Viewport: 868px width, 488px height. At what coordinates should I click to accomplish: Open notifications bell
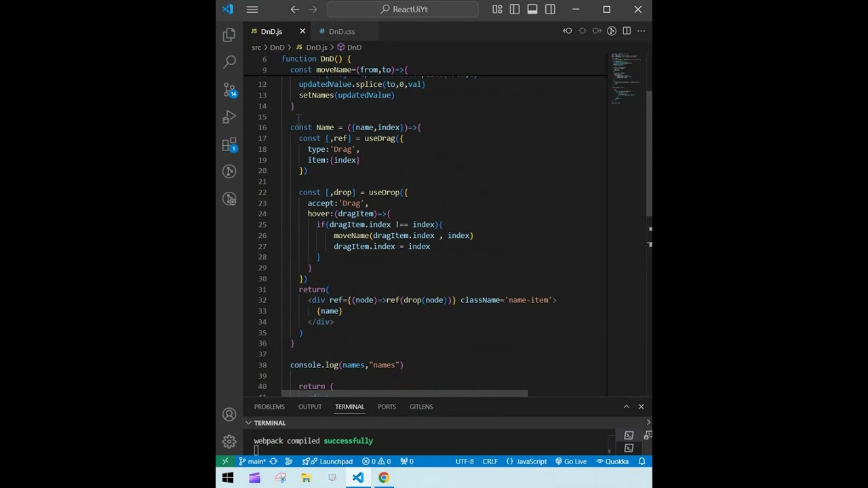(x=642, y=462)
